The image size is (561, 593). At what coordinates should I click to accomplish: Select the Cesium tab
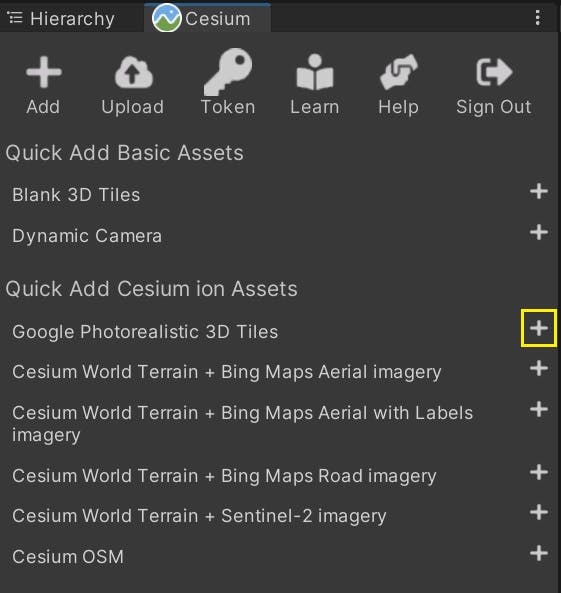click(x=207, y=18)
